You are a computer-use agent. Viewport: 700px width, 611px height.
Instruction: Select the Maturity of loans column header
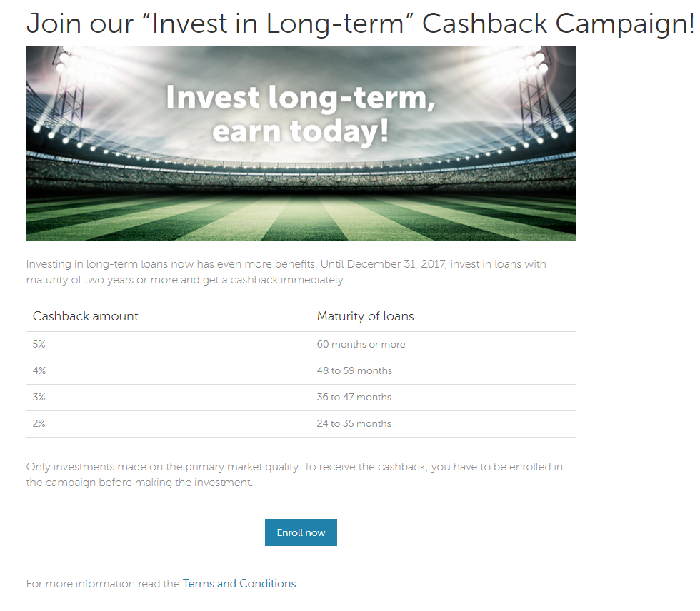pos(365,316)
